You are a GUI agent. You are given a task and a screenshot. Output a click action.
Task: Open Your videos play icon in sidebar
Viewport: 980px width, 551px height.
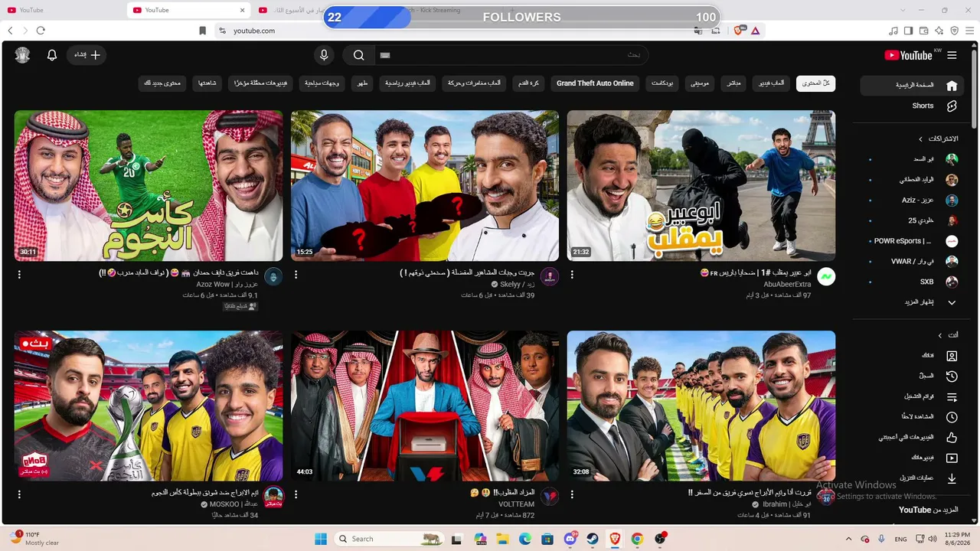click(952, 458)
